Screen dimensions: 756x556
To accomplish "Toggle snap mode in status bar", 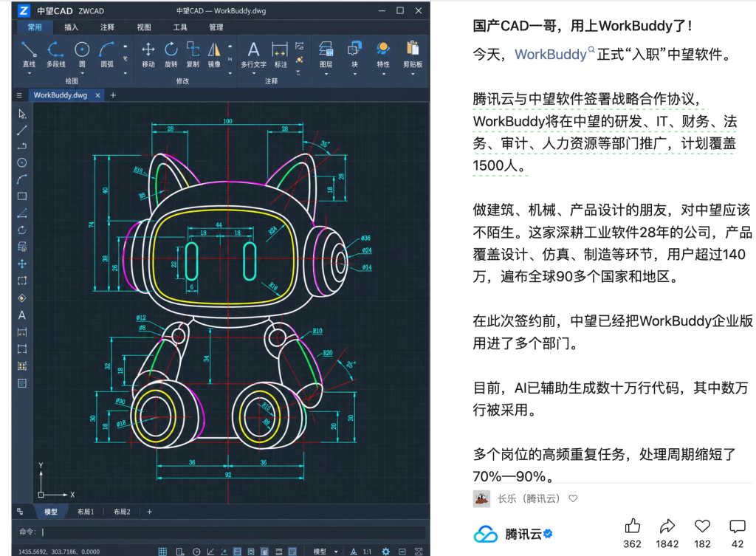I will click(180, 551).
